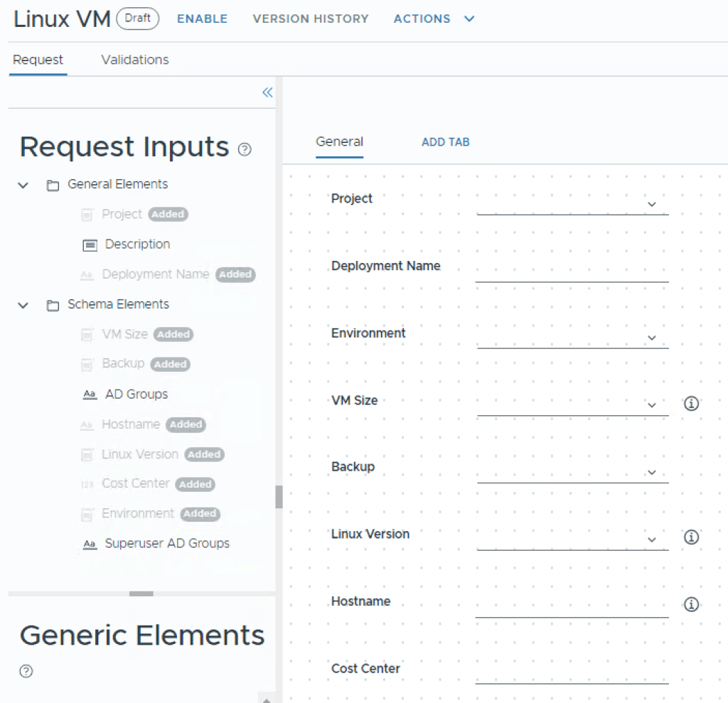Click the info icon next to Hostname
The image size is (728, 703).
pos(691,605)
